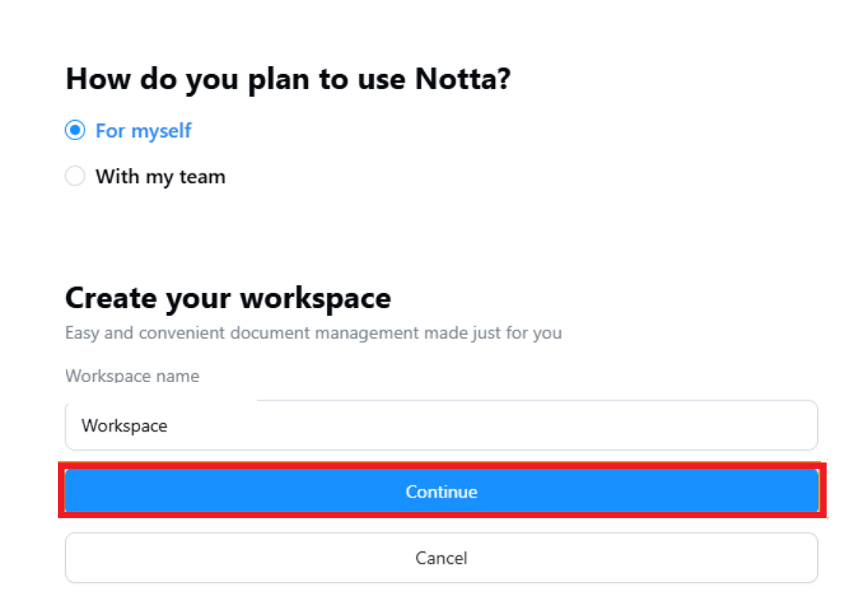
Task: Click the empty unselected radio circle
Action: tap(75, 176)
